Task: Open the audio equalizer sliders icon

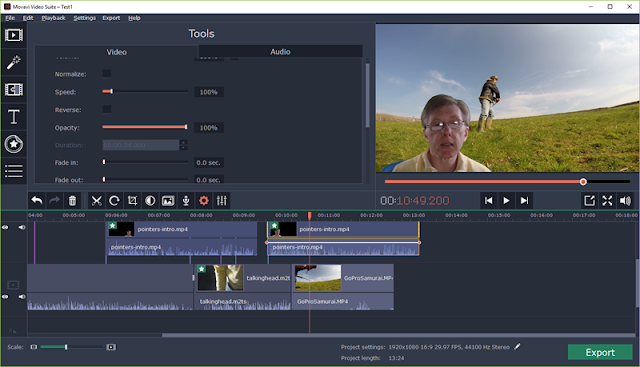Action: click(222, 200)
